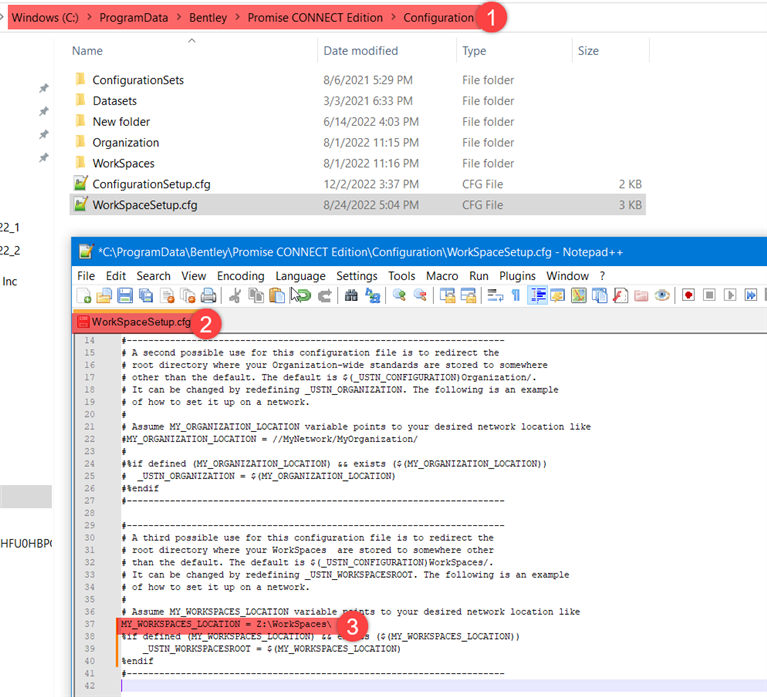The image size is (767, 697).
Task: Toggle Show All Characters pilcrow icon
Action: [516, 295]
